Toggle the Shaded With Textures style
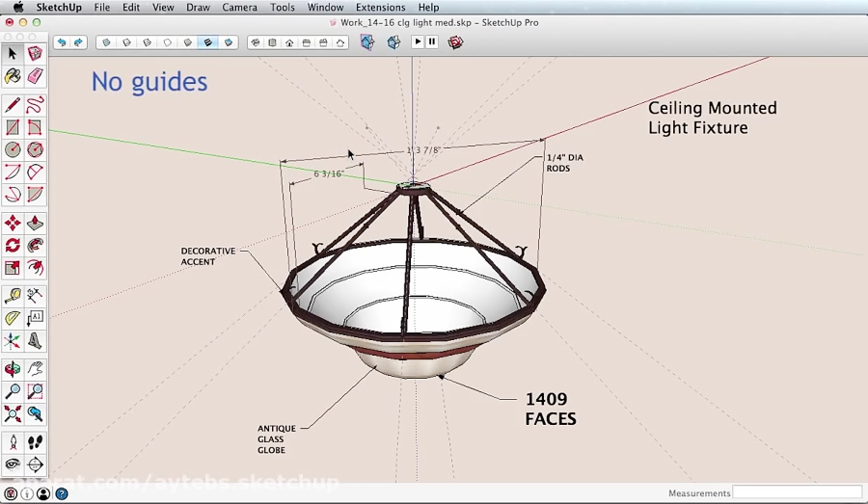This screenshot has width=868, height=504. [x=208, y=42]
